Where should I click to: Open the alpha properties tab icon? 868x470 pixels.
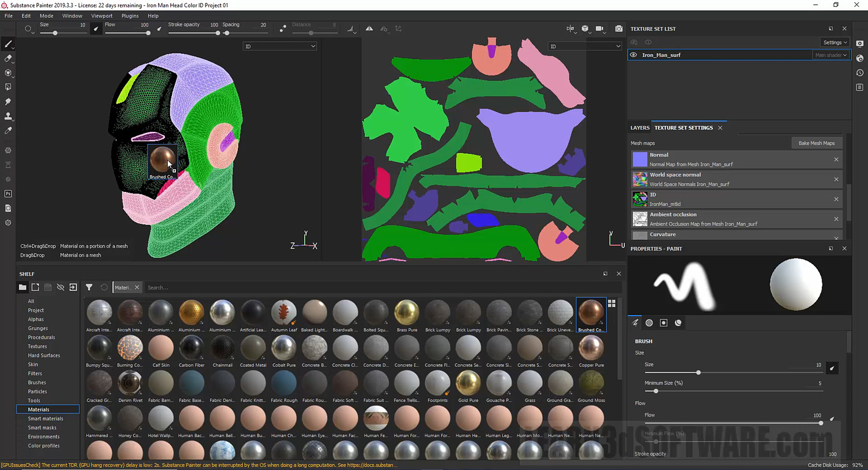click(649, 323)
